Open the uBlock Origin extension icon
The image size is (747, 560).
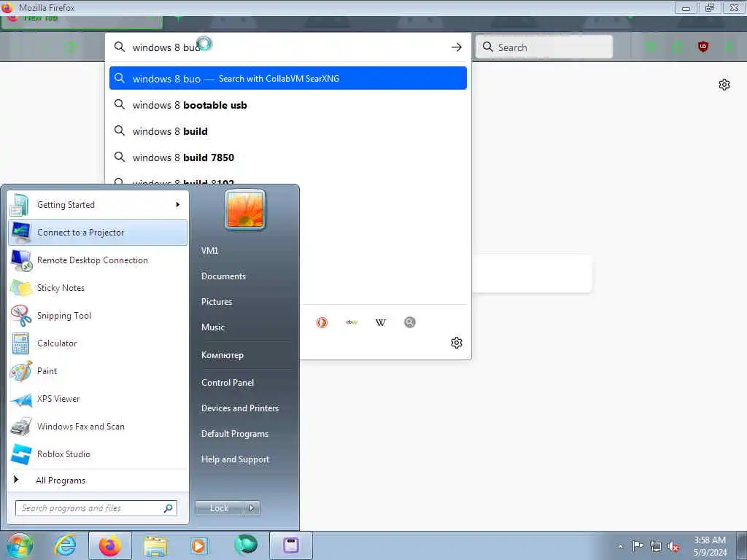(703, 47)
